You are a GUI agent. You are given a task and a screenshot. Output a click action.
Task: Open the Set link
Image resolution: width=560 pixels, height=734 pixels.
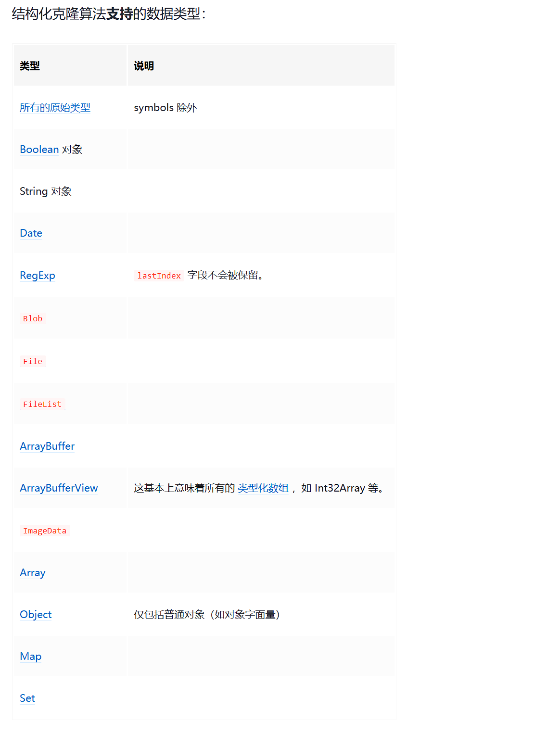[27, 698]
